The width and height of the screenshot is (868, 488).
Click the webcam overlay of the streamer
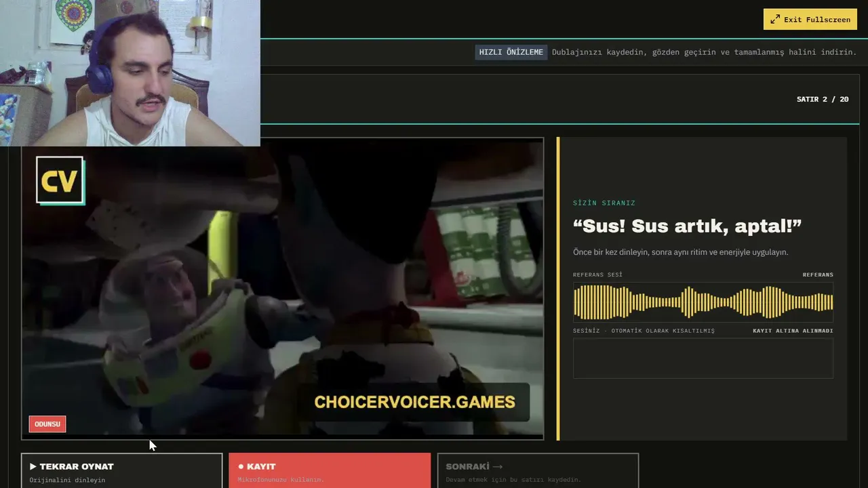click(130, 73)
